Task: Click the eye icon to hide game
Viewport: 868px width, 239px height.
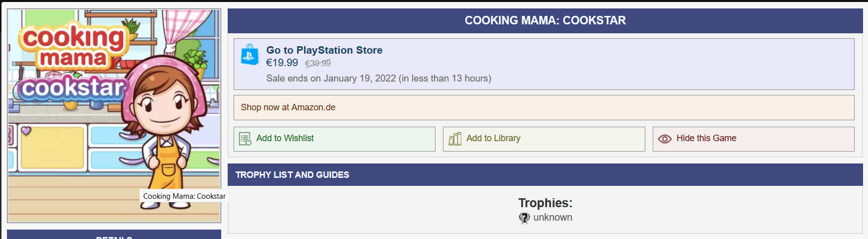Action: tap(665, 139)
